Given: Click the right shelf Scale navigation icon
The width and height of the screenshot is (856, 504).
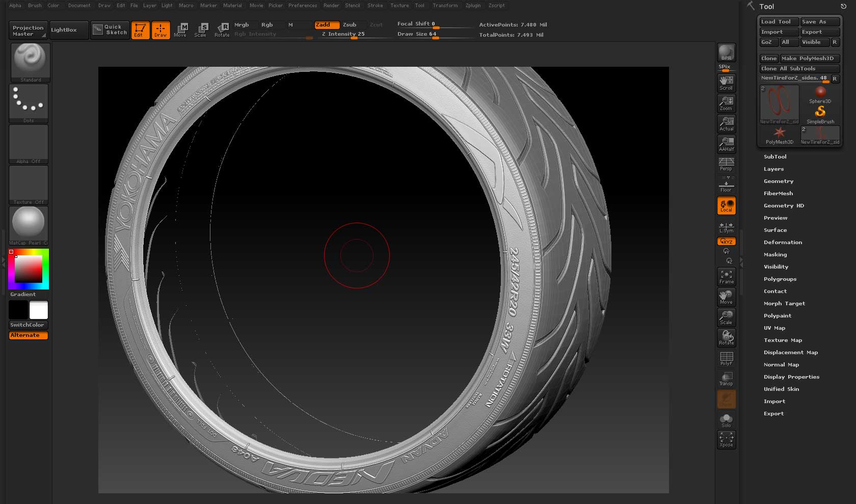Looking at the screenshot, I should [726, 317].
